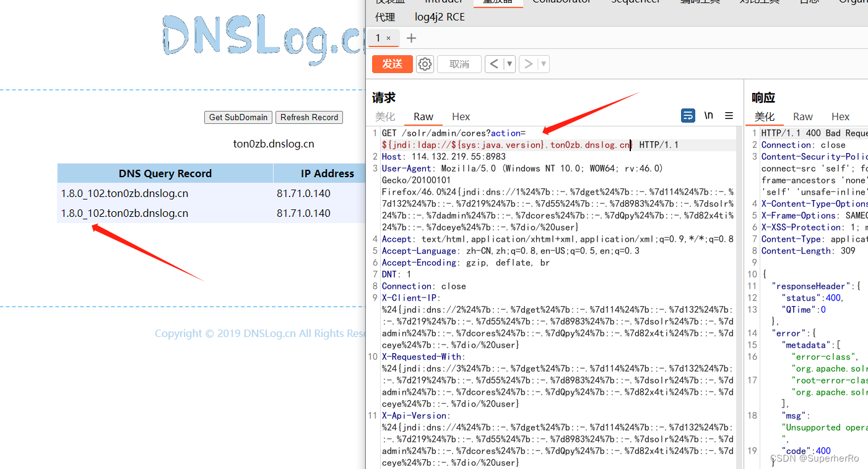
Task: Toggle the word wrap icon in request editor
Action: [x=688, y=116]
